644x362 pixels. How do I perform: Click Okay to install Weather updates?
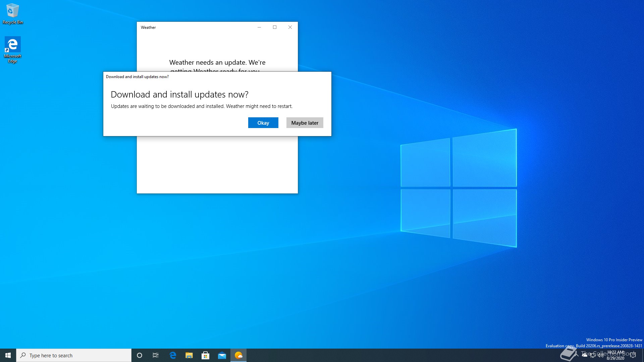point(263,123)
